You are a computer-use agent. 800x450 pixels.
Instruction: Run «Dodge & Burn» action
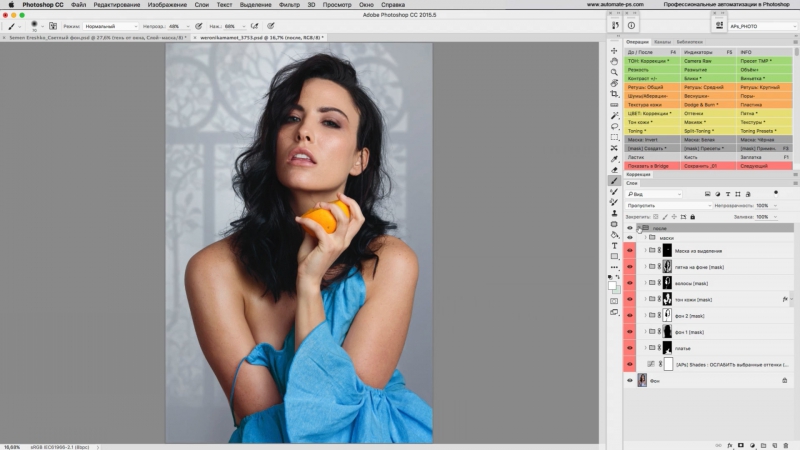pyautogui.click(x=708, y=105)
